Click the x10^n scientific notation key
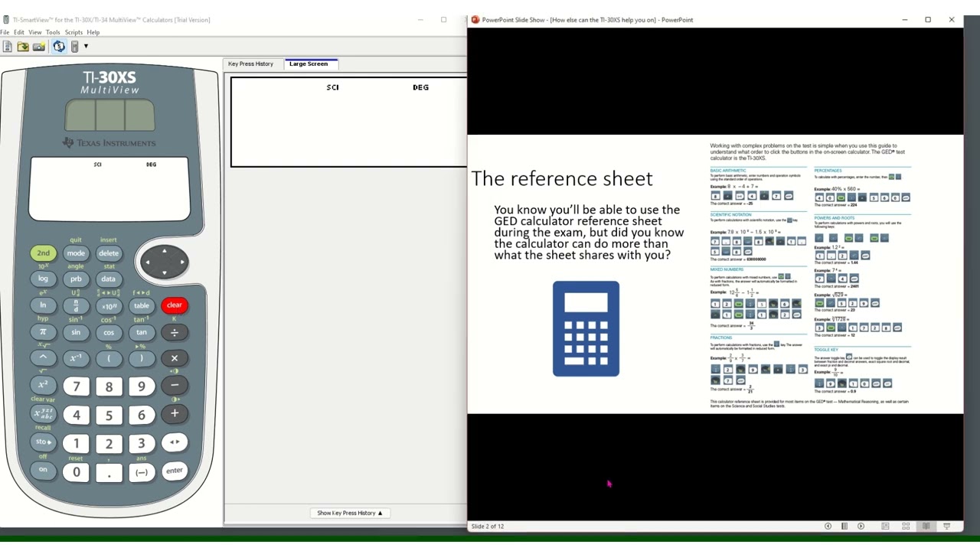The height and width of the screenshot is (551, 980). [109, 305]
